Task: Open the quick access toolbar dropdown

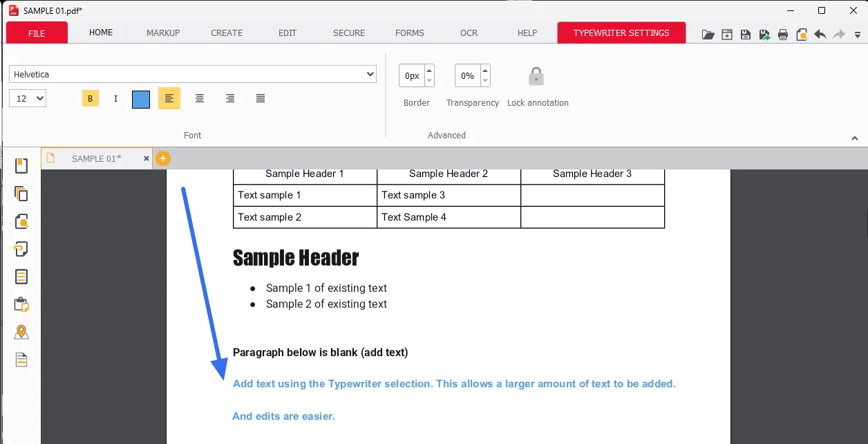Action: [858, 35]
